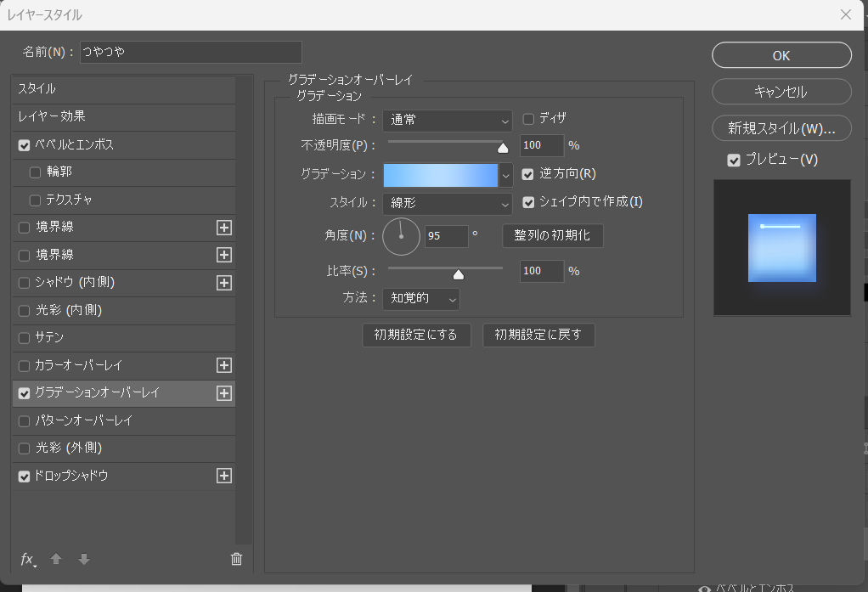Click 不透明度 slider handle
868x592 pixels.
(503, 147)
